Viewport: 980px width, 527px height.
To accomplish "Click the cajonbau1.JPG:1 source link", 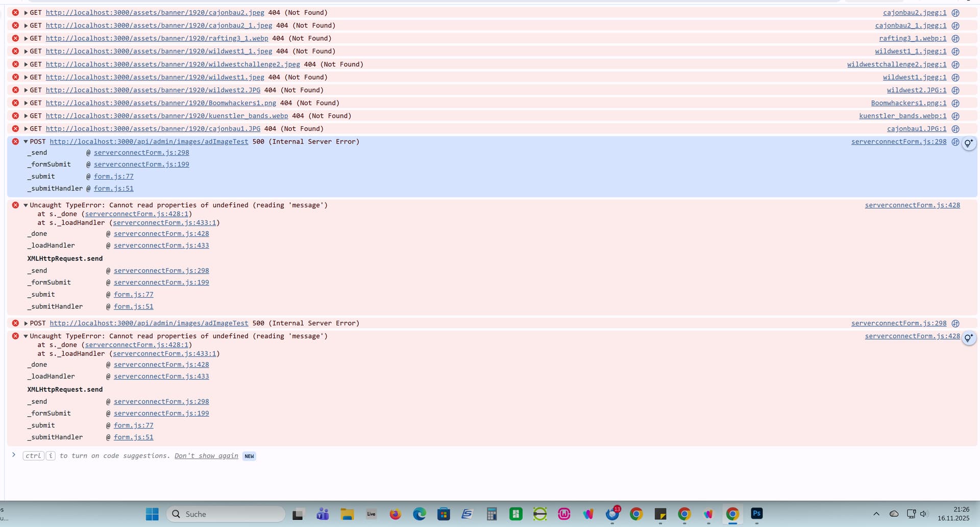I will [x=916, y=129].
